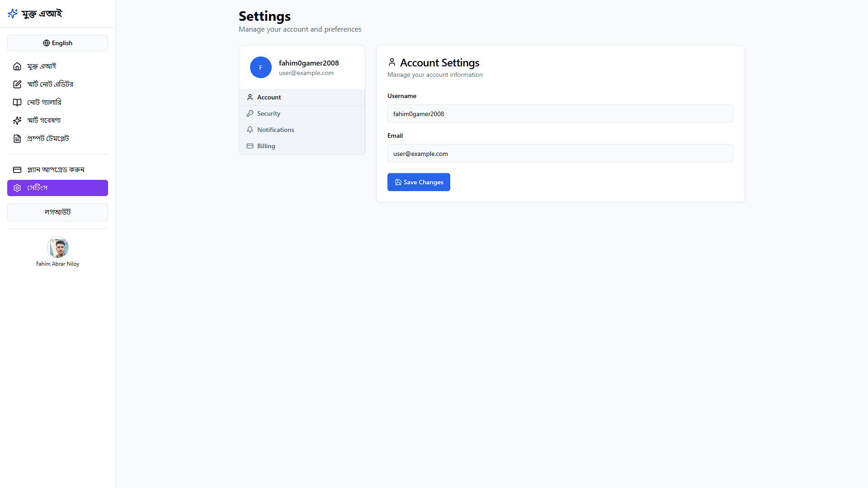Click the Save Changes button
Image resolution: width=868 pixels, height=488 pixels.
click(x=418, y=182)
